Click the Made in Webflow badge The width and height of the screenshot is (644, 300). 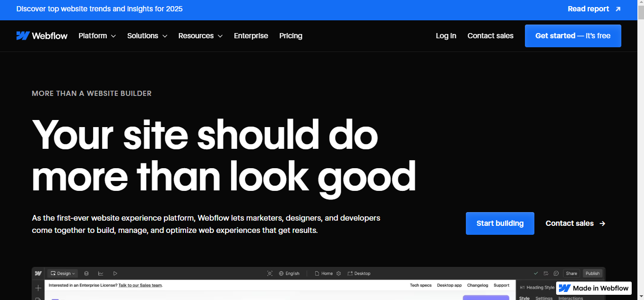click(594, 288)
